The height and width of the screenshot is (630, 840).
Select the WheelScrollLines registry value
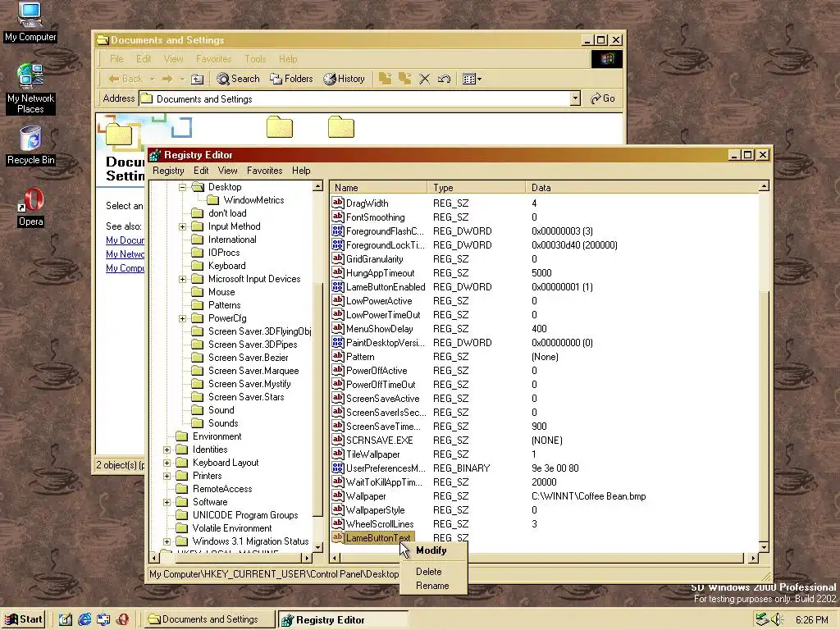click(x=373, y=524)
